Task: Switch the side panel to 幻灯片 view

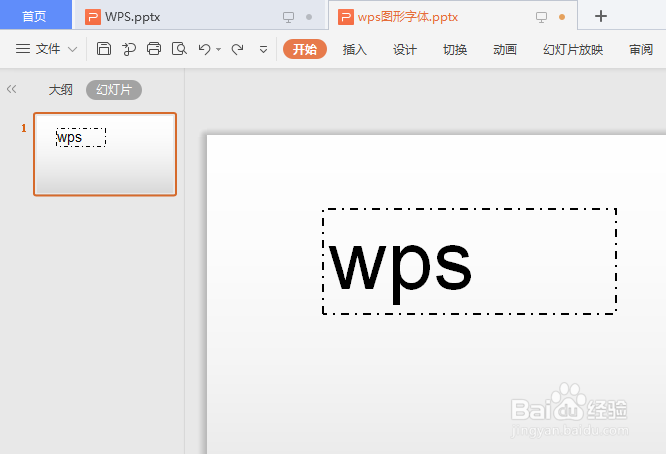Action: 114,90
